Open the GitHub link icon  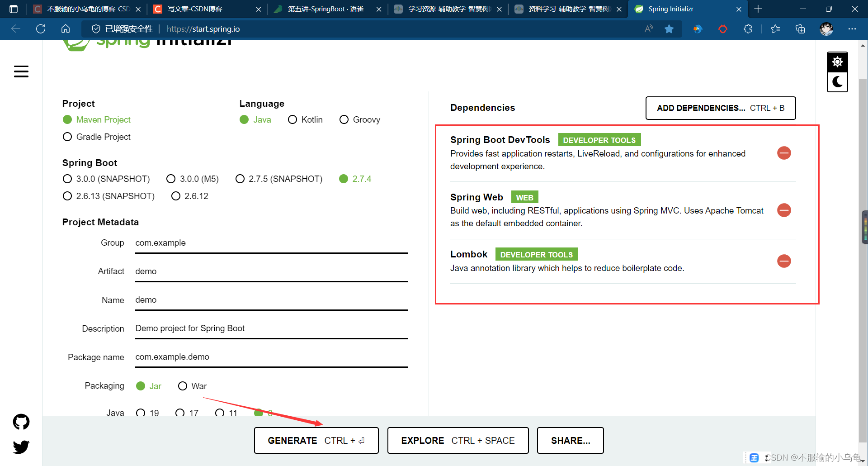(x=21, y=422)
